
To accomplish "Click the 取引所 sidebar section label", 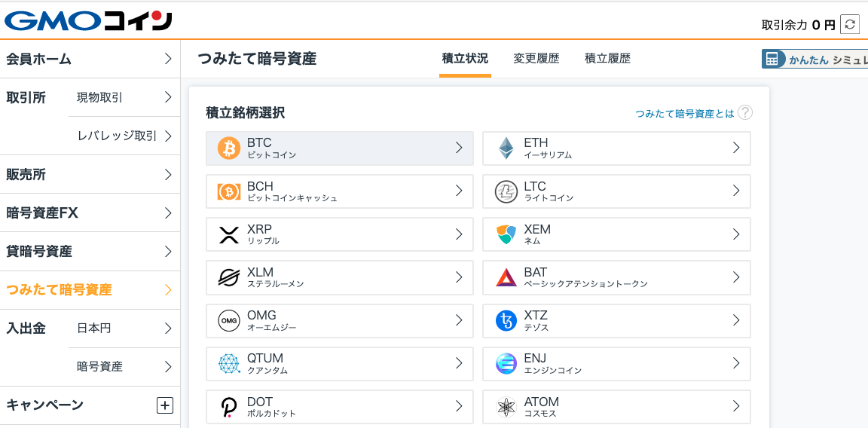I will pos(26,97).
